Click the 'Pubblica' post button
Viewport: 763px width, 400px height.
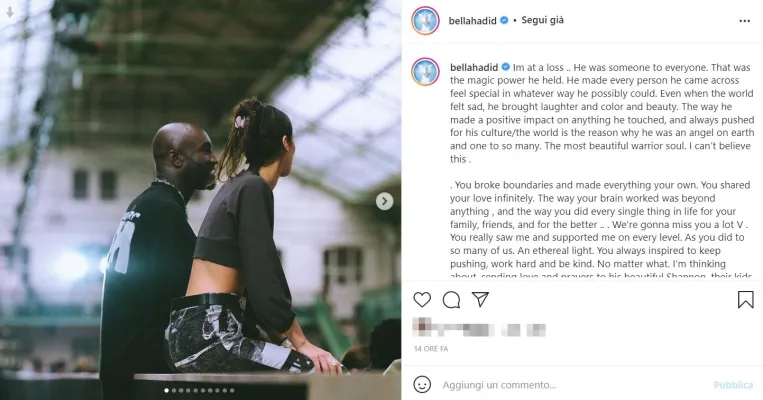pyautogui.click(x=733, y=385)
